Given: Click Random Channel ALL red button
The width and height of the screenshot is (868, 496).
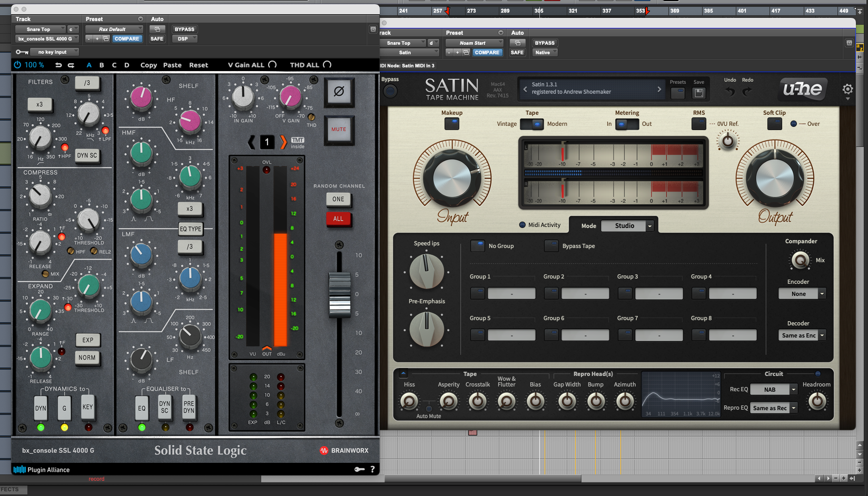Looking at the screenshot, I should tap(338, 219).
